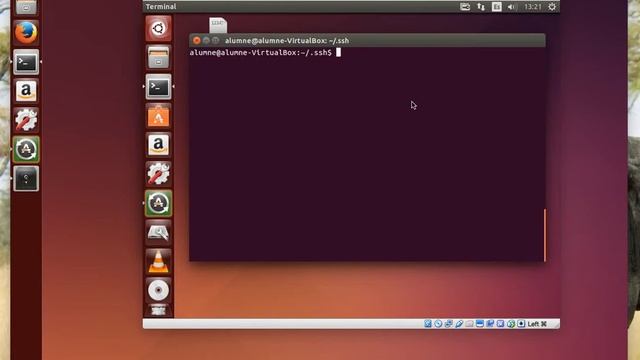640x360 pixels.
Task: Open System Settings in the VM launcher
Action: pos(158,174)
